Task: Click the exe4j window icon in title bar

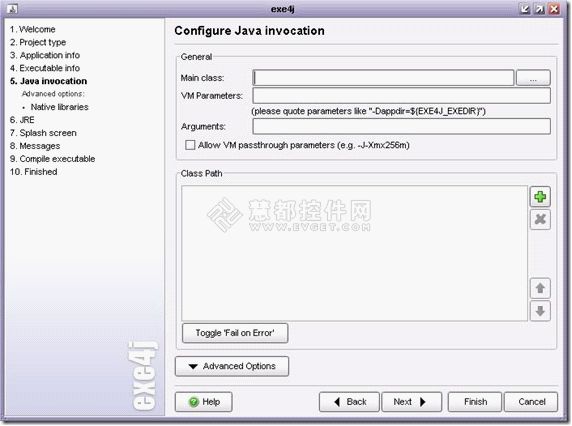Action: click(12, 9)
